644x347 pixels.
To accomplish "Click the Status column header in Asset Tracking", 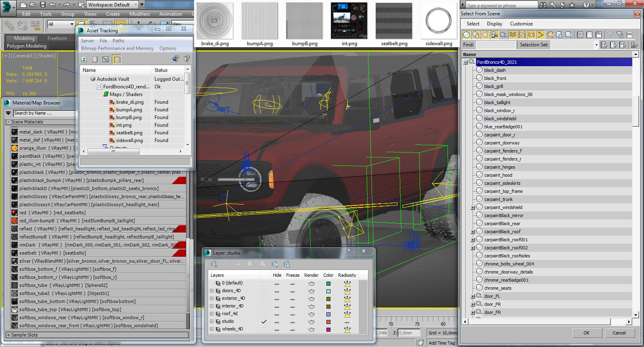I will [x=168, y=70].
